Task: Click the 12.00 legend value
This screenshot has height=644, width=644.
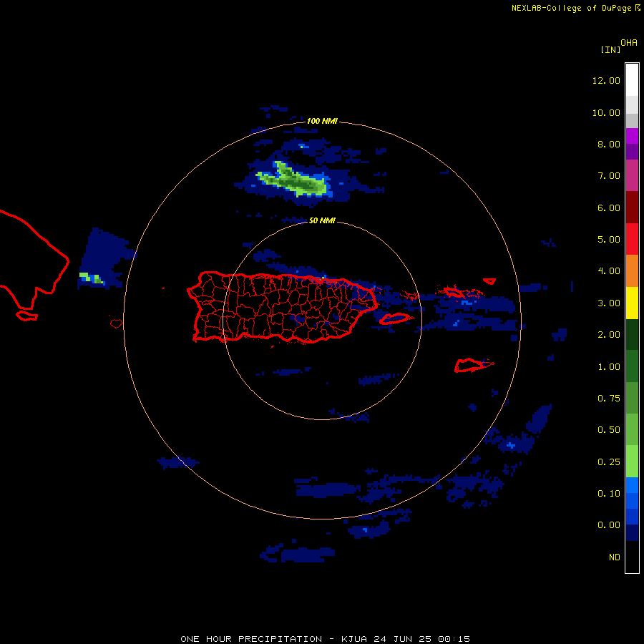Action: coord(606,80)
